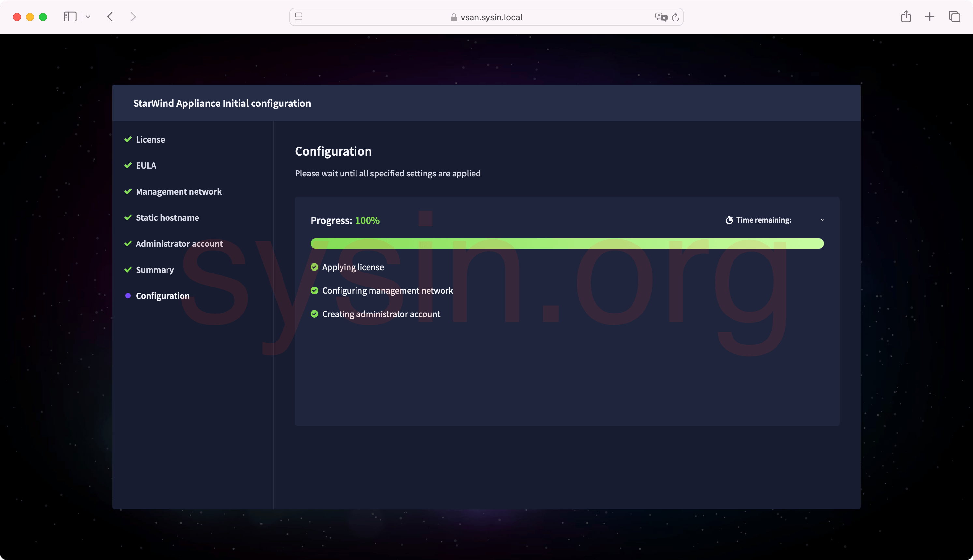Click the check icon beside Creating administrator account

click(314, 314)
